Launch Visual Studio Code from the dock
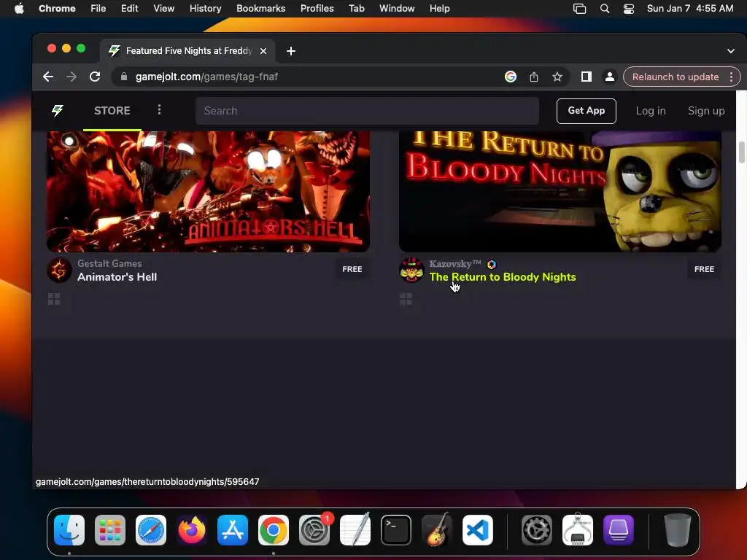Image resolution: width=747 pixels, height=560 pixels. pos(478,529)
